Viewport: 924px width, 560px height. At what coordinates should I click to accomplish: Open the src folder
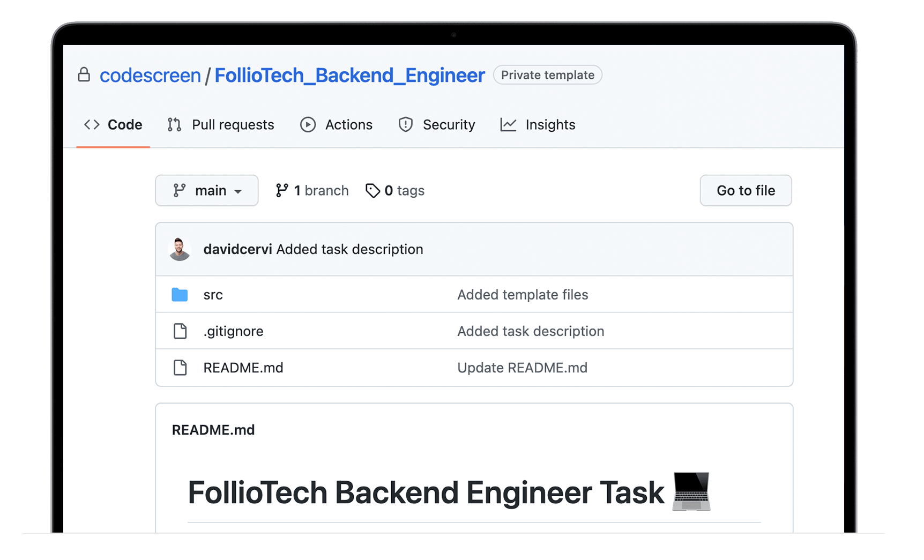click(x=213, y=295)
